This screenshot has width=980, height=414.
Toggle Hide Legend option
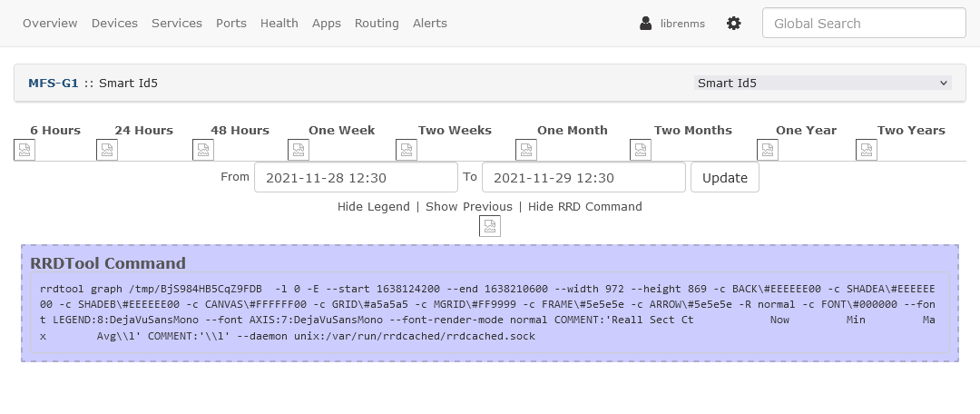coord(373,206)
